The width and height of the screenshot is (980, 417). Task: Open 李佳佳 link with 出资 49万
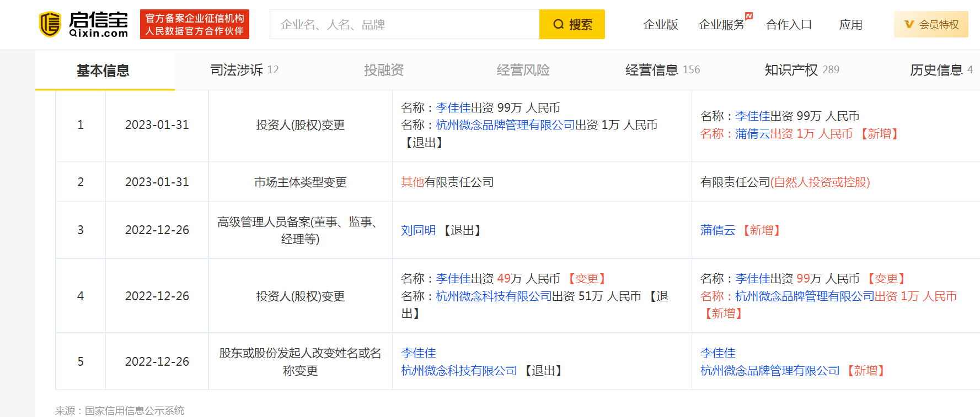click(x=453, y=279)
